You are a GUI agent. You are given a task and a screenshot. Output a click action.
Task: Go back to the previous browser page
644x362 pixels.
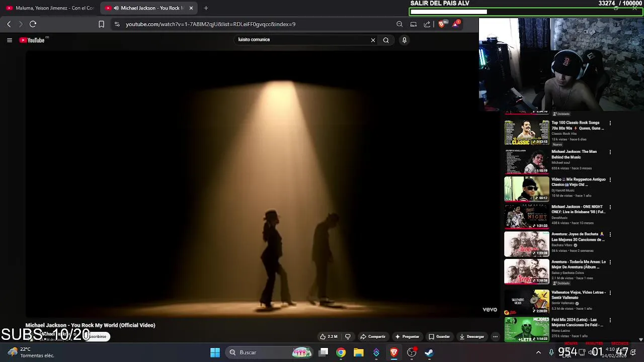pos(9,24)
